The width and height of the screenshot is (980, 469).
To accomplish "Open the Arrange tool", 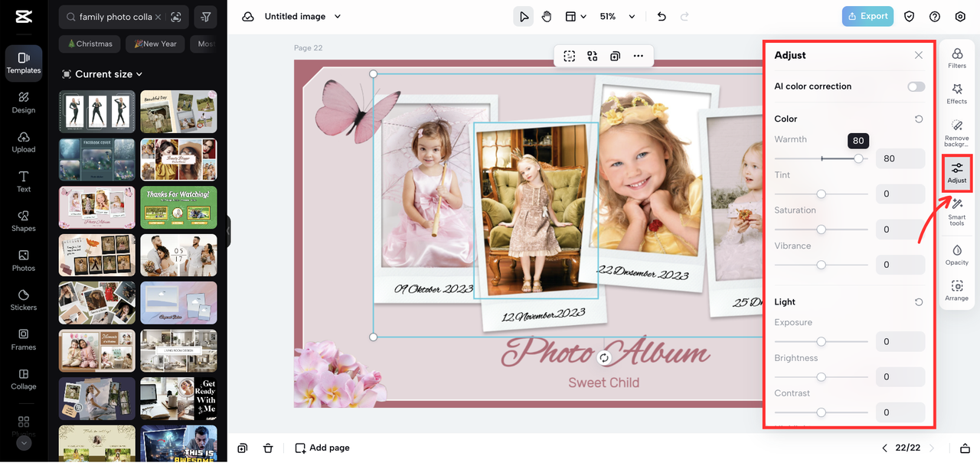I will coord(957,291).
